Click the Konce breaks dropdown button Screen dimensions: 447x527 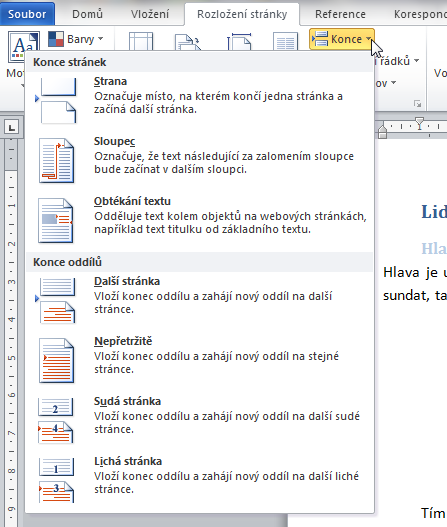click(x=342, y=39)
